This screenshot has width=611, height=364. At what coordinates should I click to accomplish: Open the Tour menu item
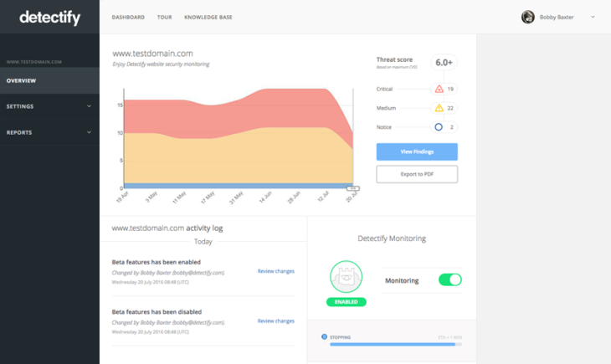pyautogui.click(x=164, y=17)
